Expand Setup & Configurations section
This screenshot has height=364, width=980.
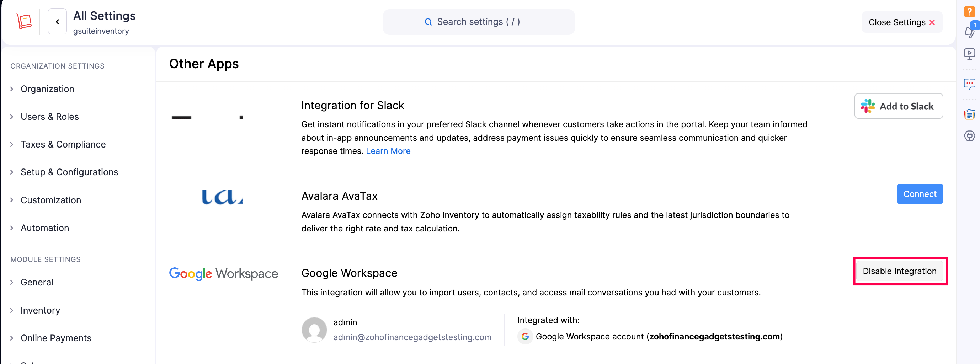(69, 172)
